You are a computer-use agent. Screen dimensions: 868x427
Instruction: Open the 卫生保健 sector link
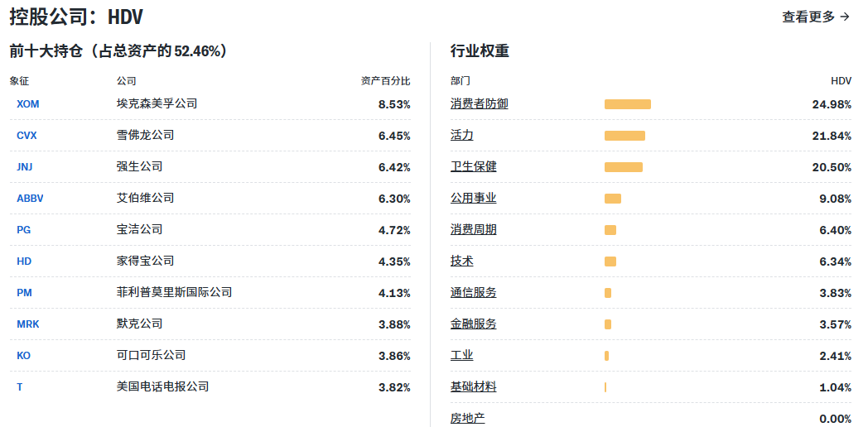[474, 167]
